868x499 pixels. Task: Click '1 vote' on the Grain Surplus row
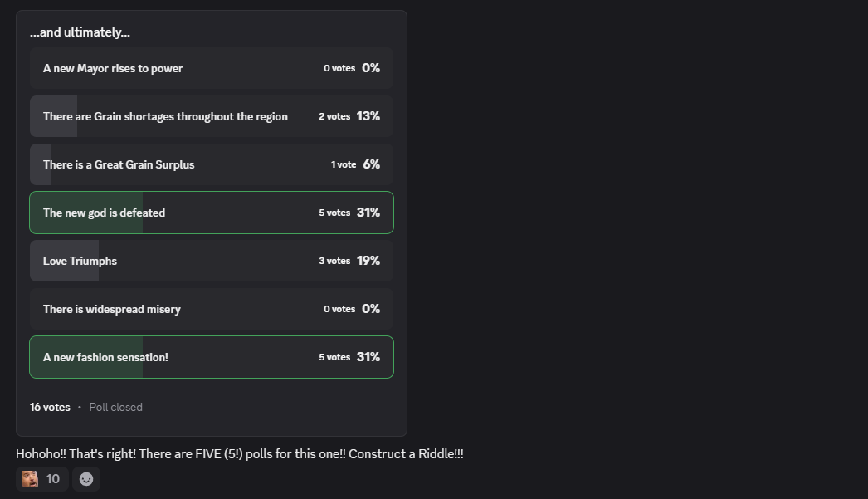pyautogui.click(x=344, y=164)
